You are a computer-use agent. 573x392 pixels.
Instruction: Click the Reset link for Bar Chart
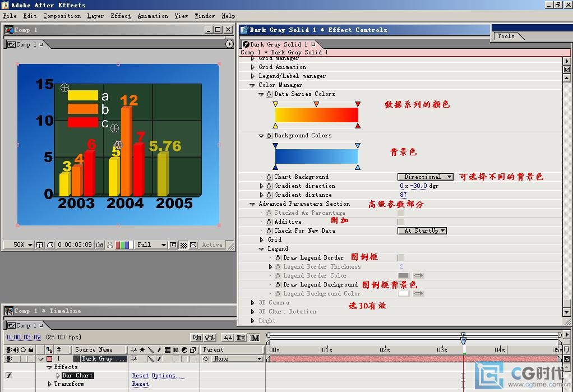[x=140, y=376]
